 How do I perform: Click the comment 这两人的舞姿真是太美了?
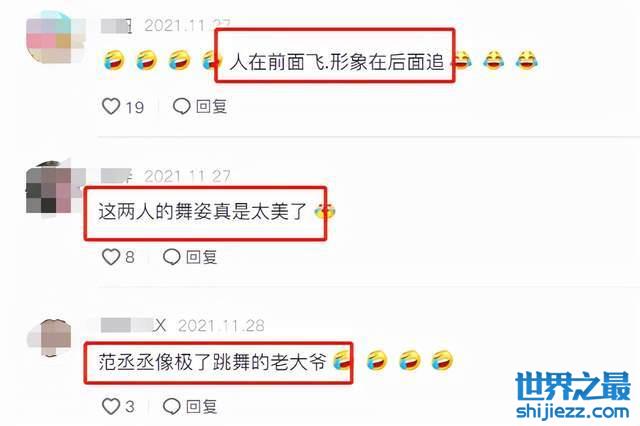click(x=202, y=212)
